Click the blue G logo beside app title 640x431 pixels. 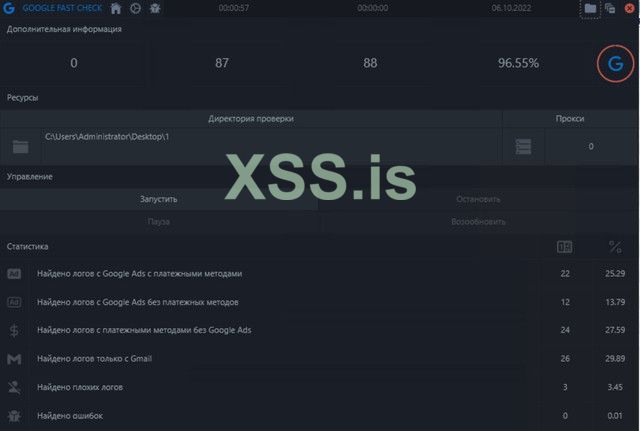coord(9,8)
